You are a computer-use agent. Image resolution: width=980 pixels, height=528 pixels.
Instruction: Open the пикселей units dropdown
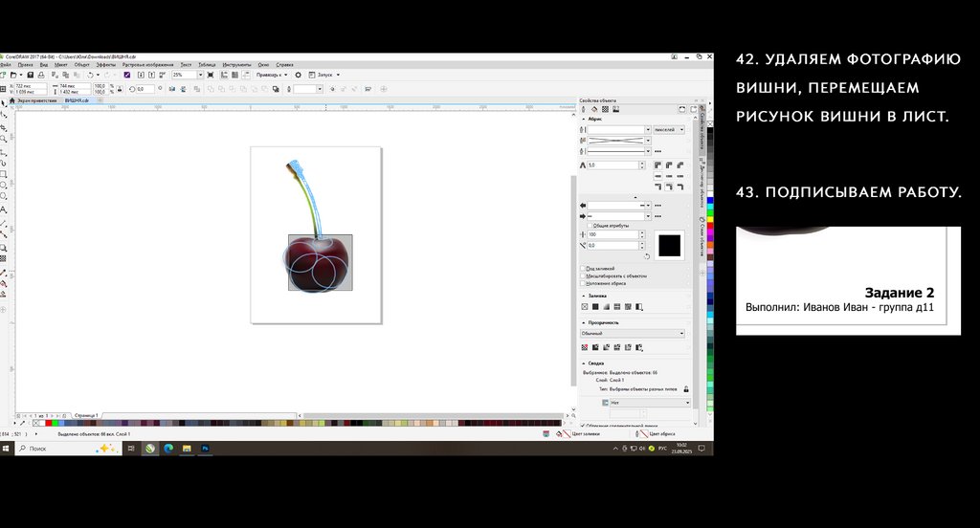[x=669, y=130]
